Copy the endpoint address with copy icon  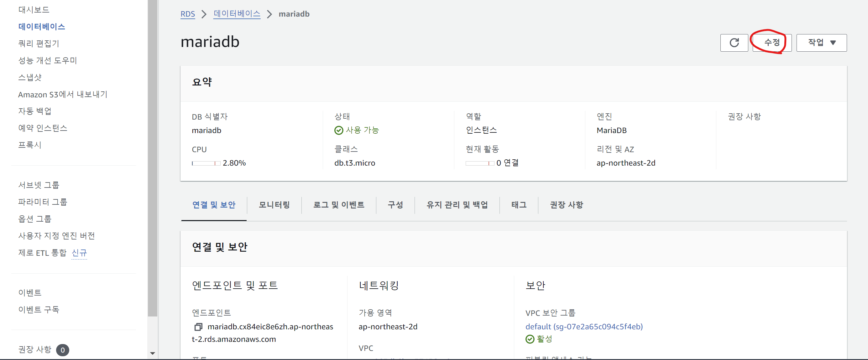198,327
